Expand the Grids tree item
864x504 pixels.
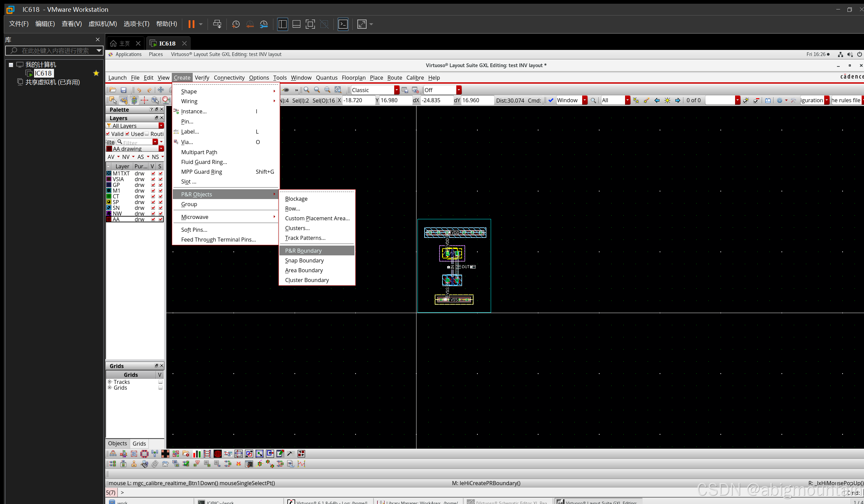click(x=110, y=388)
